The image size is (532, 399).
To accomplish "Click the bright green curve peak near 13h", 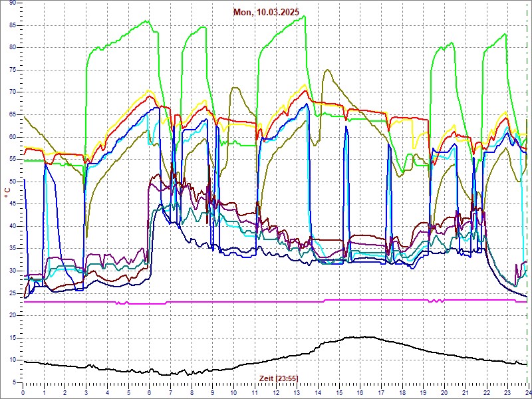I will [x=305, y=16].
